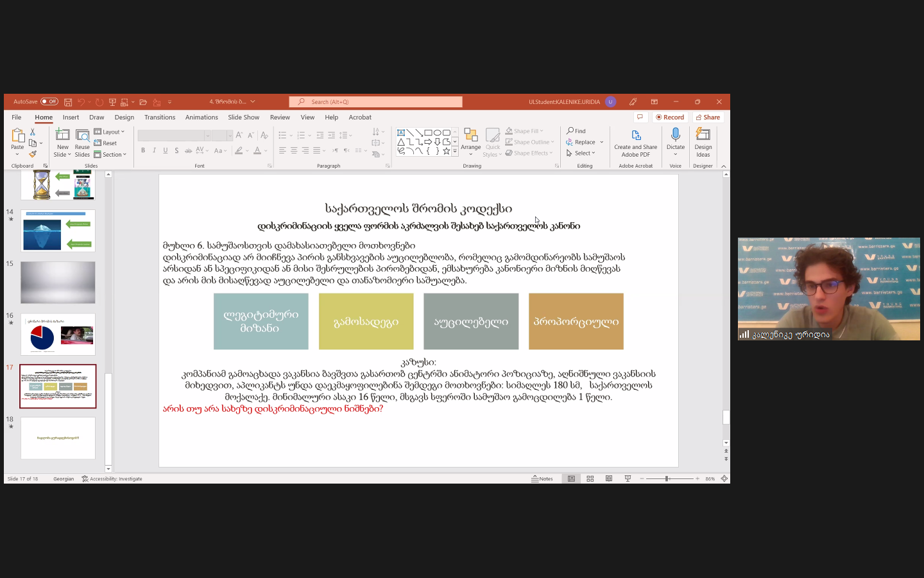Image resolution: width=924 pixels, height=578 pixels.
Task: Click Ribbon Display Options icon
Action: 654,101
